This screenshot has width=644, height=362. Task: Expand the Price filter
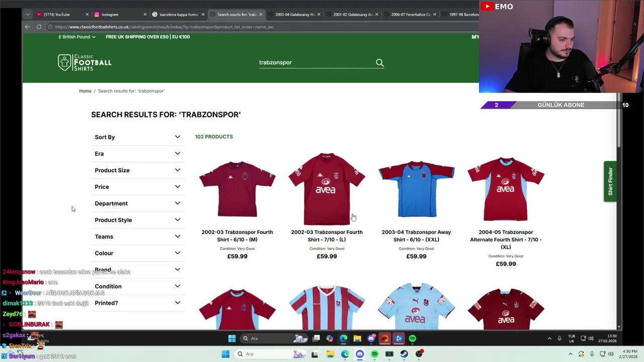pos(137,187)
